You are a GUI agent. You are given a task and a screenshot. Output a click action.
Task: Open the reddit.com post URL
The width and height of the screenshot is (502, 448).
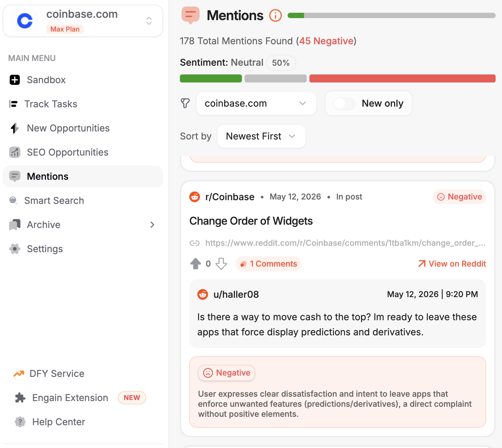[x=346, y=243]
